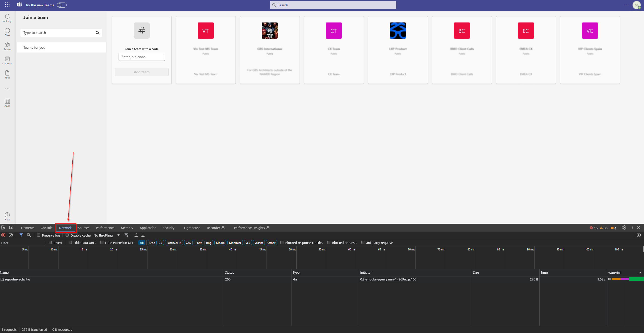Open the Files sidebar icon
Viewport: 644px width, 333px height.
(7, 74)
